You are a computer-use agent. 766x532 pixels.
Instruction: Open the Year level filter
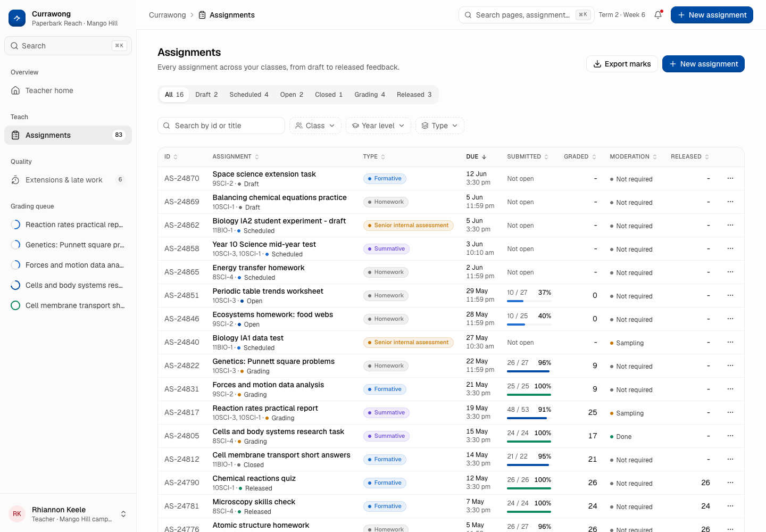pos(378,126)
